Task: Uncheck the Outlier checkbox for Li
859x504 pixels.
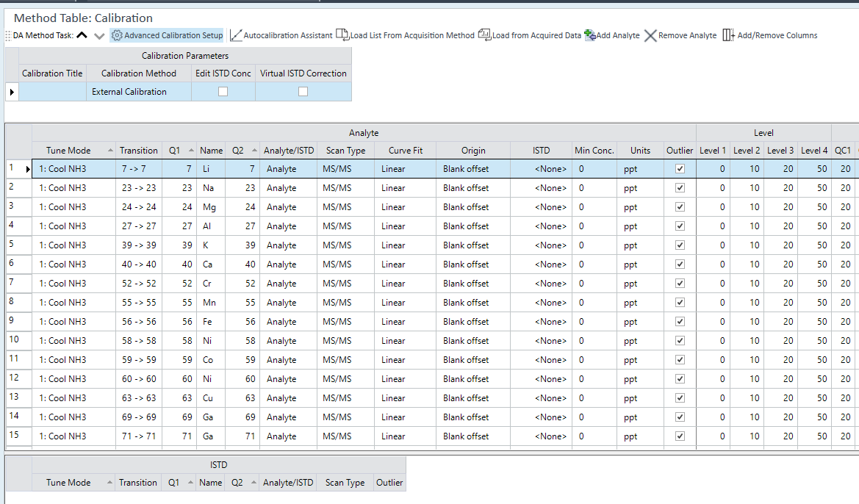Action: click(x=680, y=169)
